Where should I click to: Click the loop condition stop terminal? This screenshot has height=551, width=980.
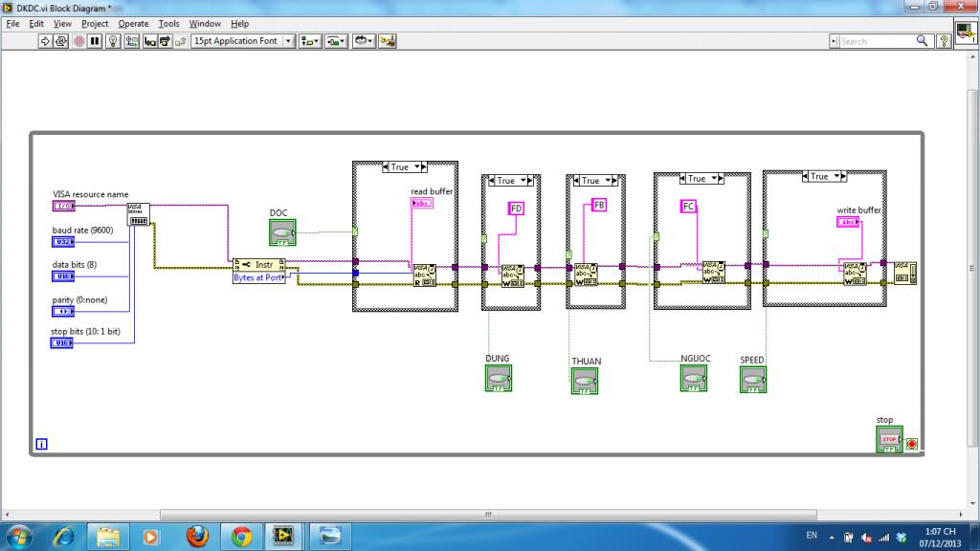coord(912,444)
